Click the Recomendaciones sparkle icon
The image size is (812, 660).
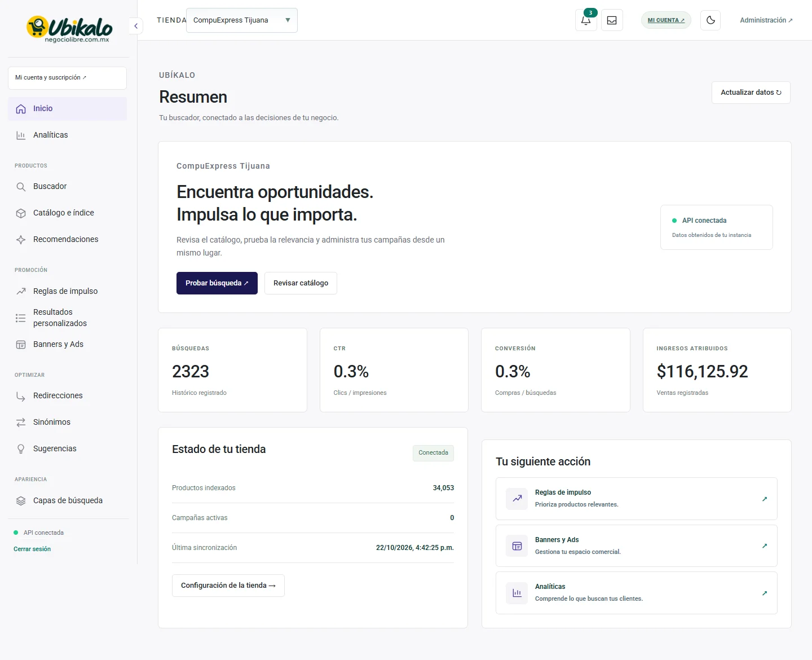tap(21, 240)
